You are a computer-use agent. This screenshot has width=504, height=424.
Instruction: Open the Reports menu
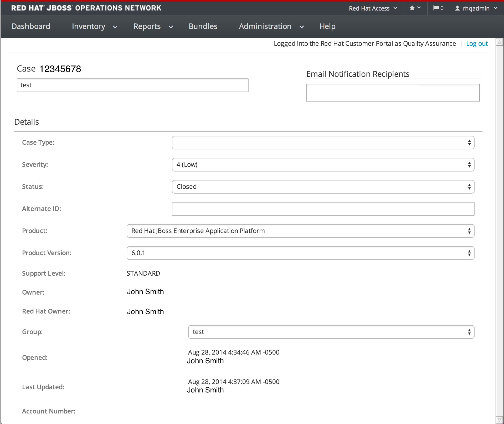click(153, 26)
